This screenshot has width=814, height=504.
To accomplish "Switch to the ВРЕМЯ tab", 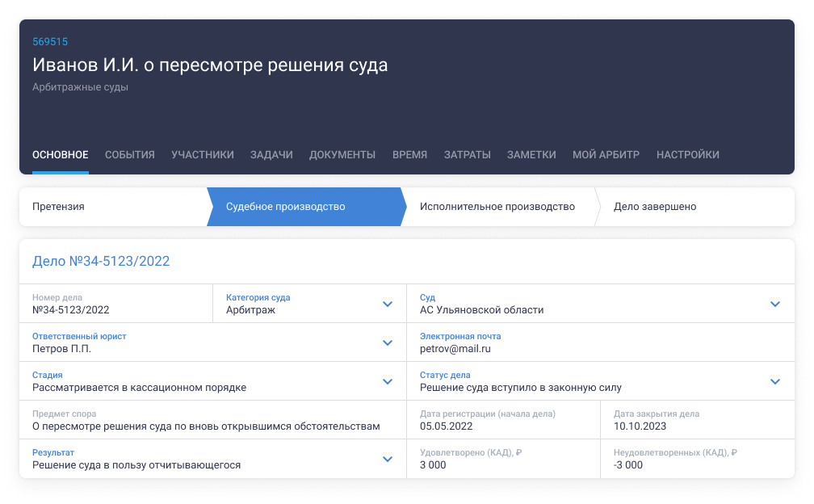I will 409,155.
